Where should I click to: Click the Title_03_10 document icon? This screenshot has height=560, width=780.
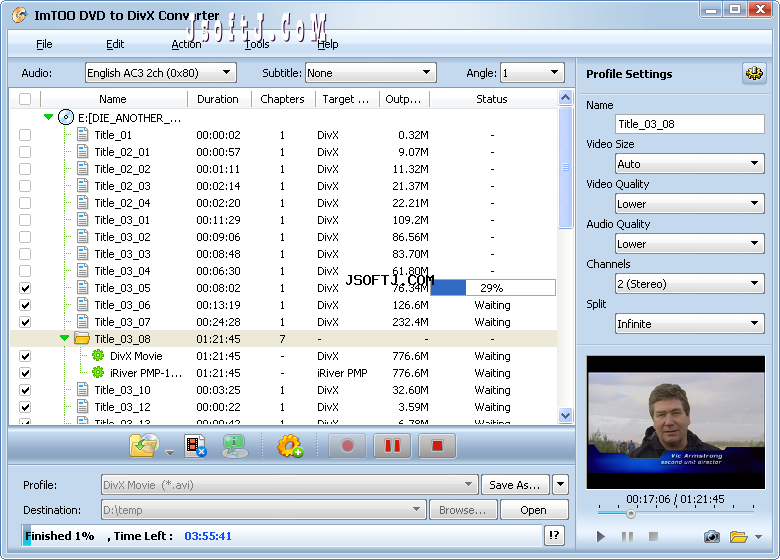[x=83, y=389]
